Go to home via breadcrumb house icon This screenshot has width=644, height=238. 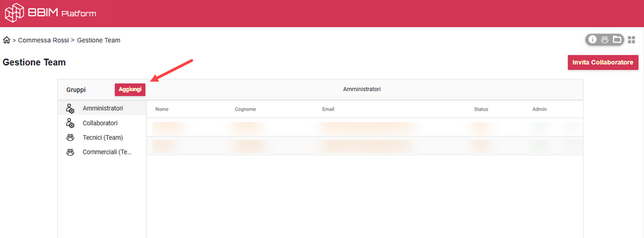point(6,41)
